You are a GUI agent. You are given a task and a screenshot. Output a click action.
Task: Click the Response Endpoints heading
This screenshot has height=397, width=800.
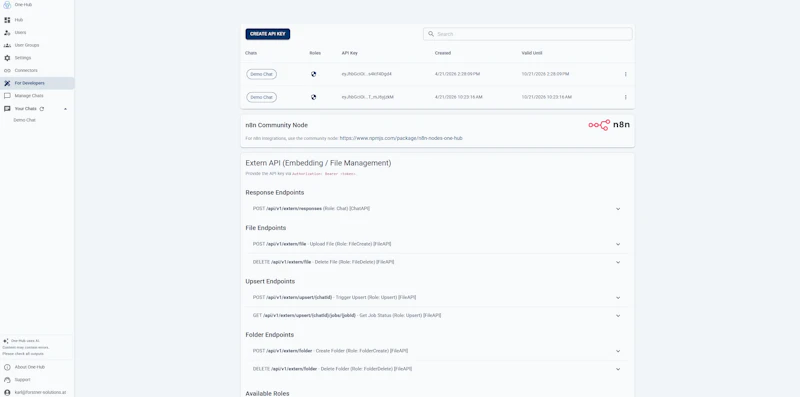(x=274, y=193)
